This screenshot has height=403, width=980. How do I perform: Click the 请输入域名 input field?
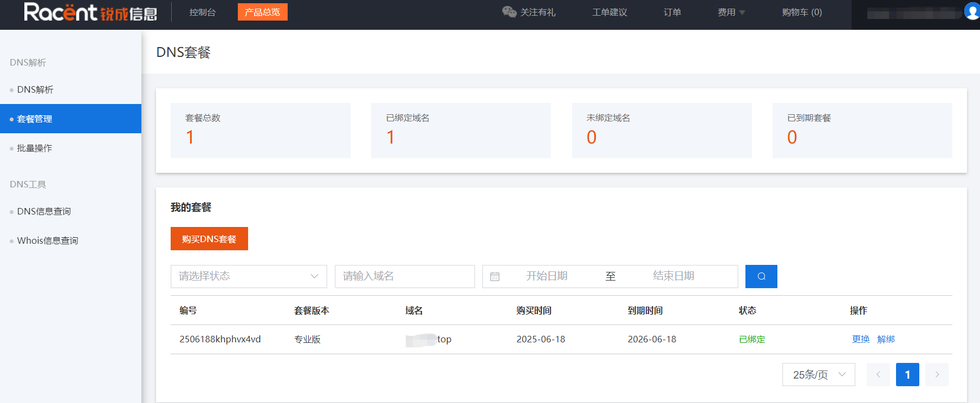click(405, 276)
